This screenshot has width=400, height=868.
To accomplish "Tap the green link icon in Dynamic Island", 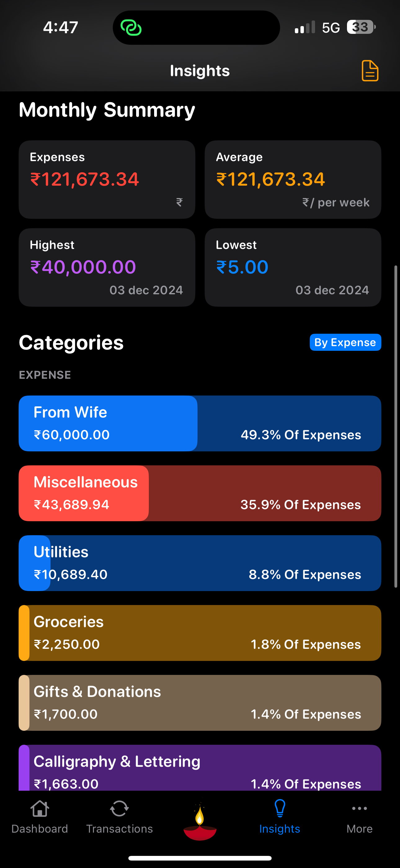I will (131, 28).
